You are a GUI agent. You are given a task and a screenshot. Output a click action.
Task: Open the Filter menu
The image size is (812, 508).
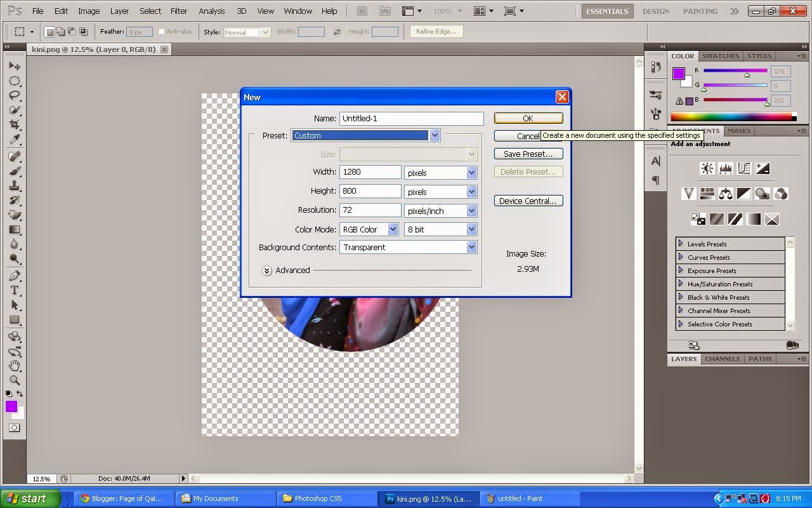click(x=179, y=11)
